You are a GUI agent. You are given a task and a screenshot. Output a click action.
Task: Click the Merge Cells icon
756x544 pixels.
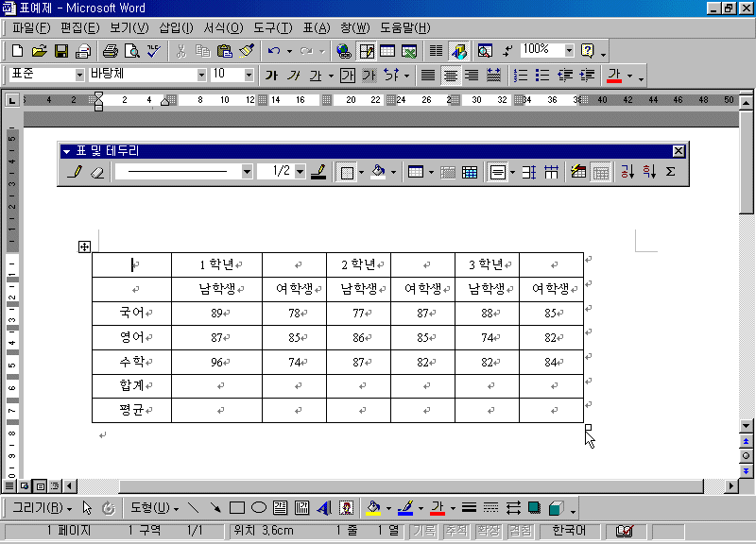[x=448, y=172]
